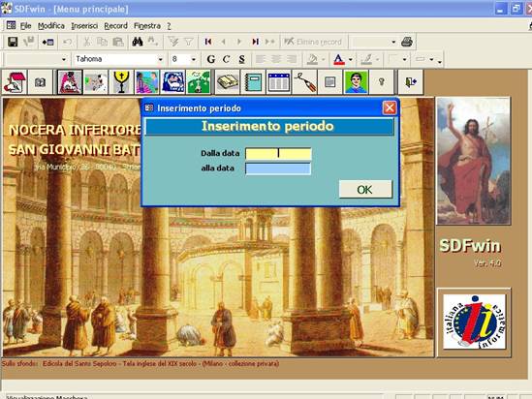Viewport: 532px width, 399px height.
Task: Open the Inserisci menu
Action: click(84, 26)
